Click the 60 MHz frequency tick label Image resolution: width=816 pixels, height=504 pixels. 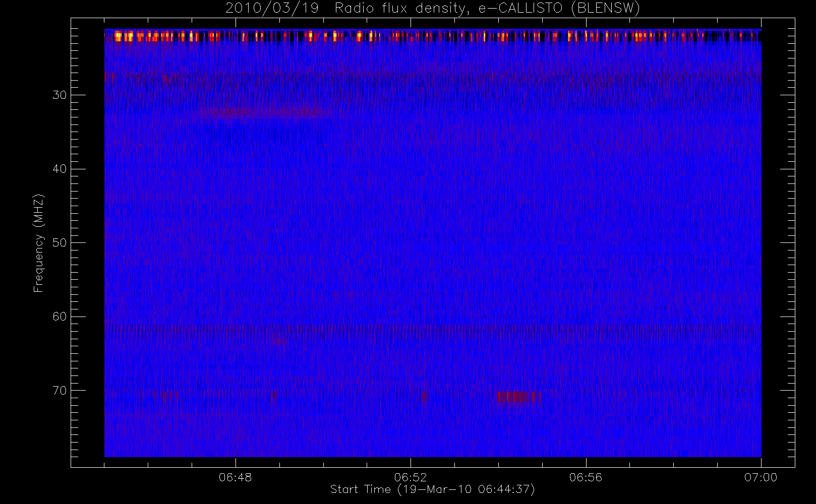pyautogui.click(x=60, y=317)
